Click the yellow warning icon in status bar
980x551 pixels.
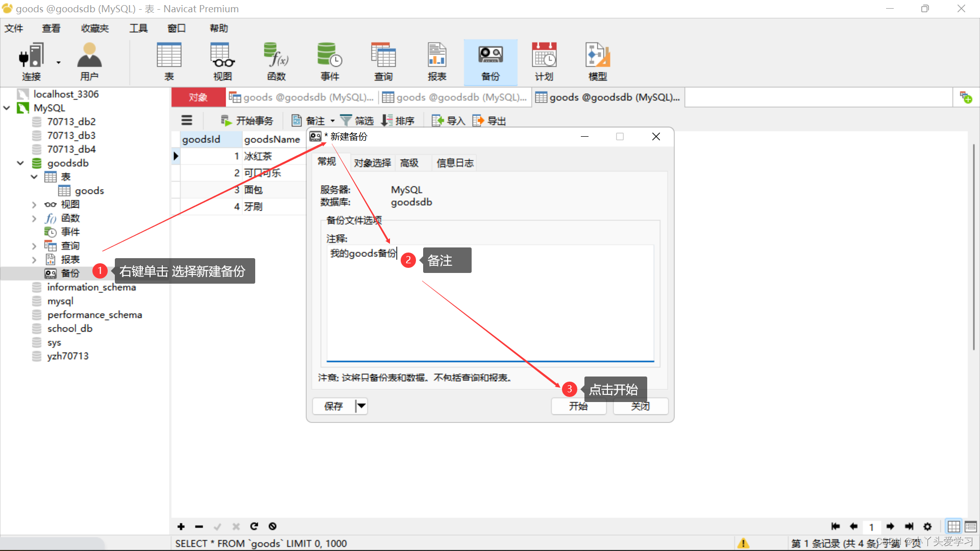coord(744,543)
